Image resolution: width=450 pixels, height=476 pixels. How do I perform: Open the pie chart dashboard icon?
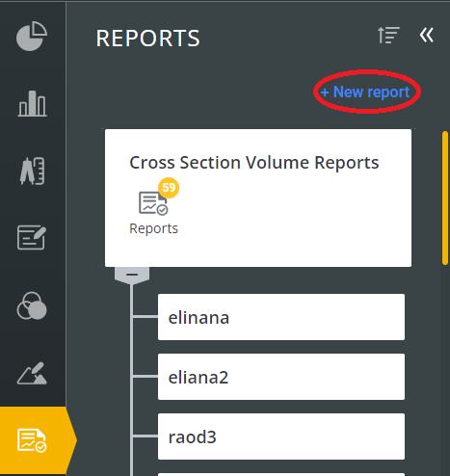point(32,36)
